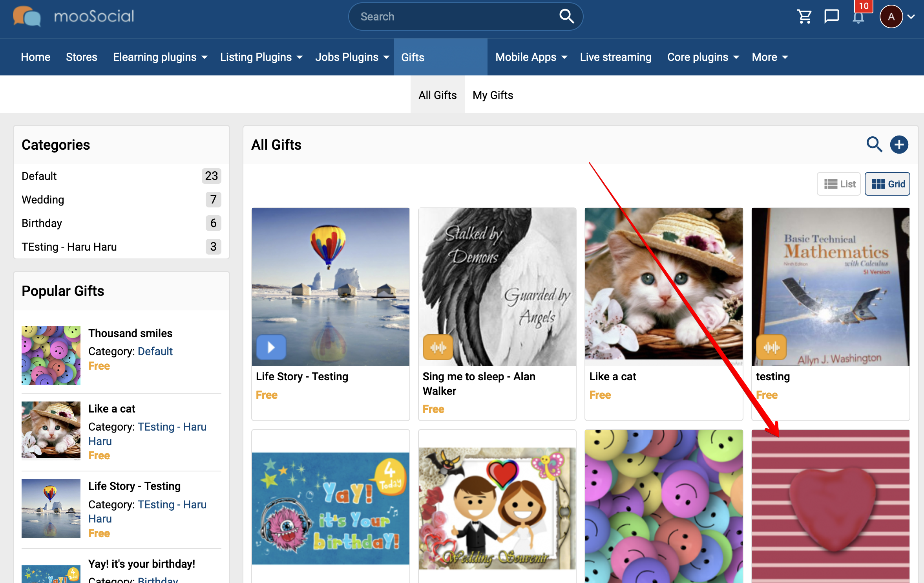Viewport: 924px width, 583px height.
Task: Open Life Story - Testing gift title in grid
Action: tap(302, 376)
